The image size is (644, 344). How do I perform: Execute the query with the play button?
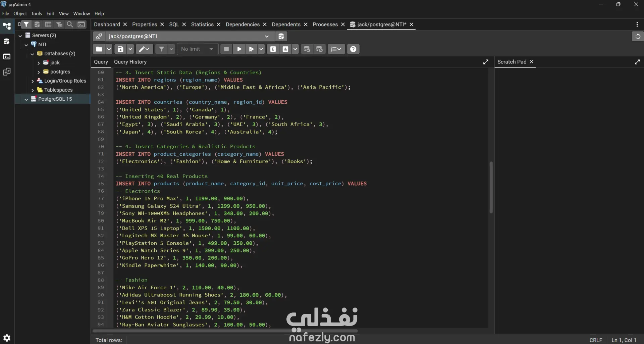click(x=239, y=49)
